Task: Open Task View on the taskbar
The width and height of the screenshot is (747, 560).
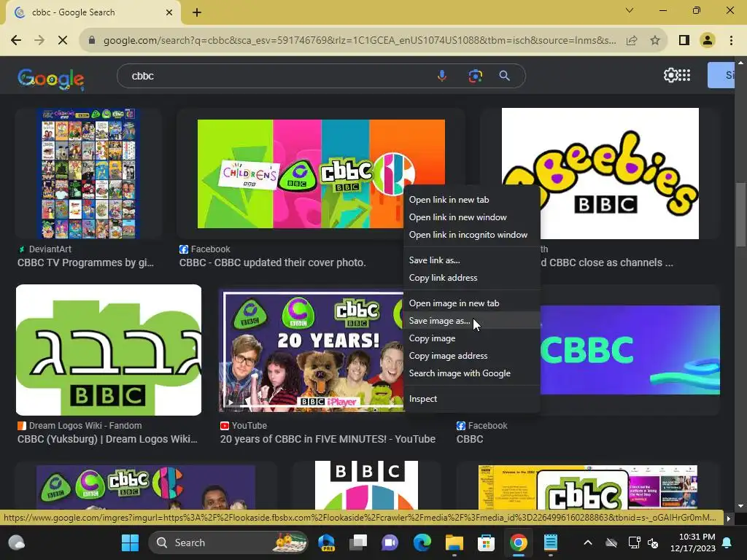Action: (x=358, y=542)
